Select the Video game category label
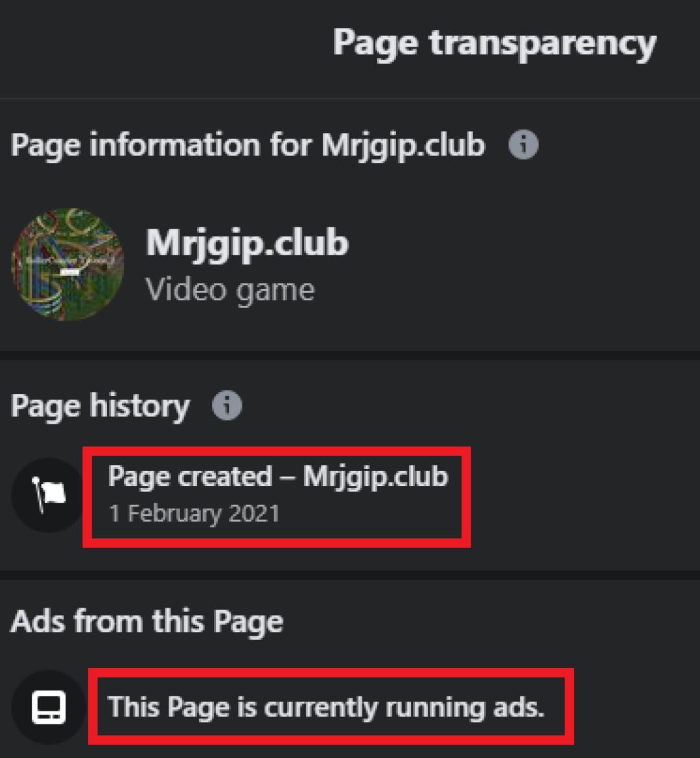The width and height of the screenshot is (700, 758). 230,290
